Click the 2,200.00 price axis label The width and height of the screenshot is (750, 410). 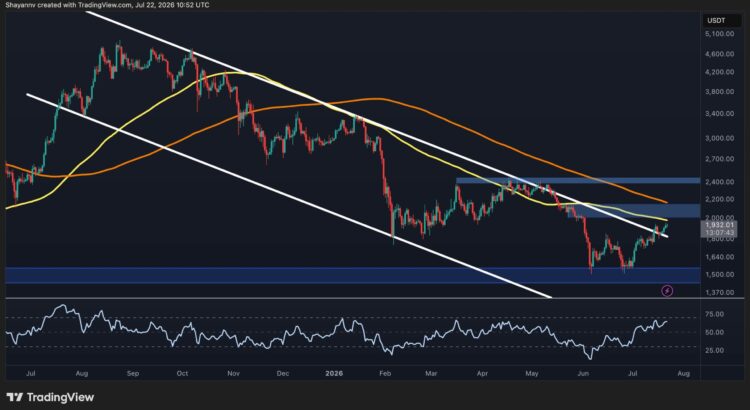[720, 199]
